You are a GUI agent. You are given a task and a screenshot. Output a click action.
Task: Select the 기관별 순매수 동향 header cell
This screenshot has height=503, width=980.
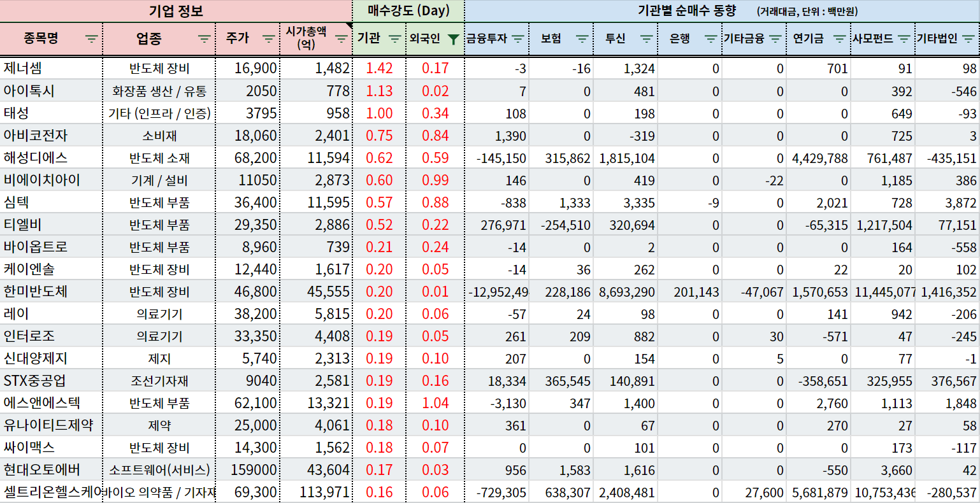(x=723, y=11)
